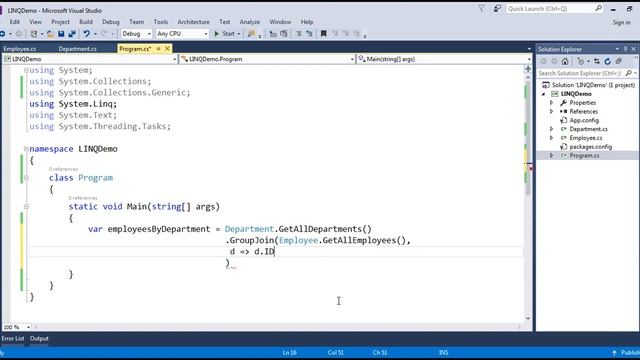640x360 pixels.
Task: Click the Refresh icon in Solution Explorer
Action: pos(607,61)
